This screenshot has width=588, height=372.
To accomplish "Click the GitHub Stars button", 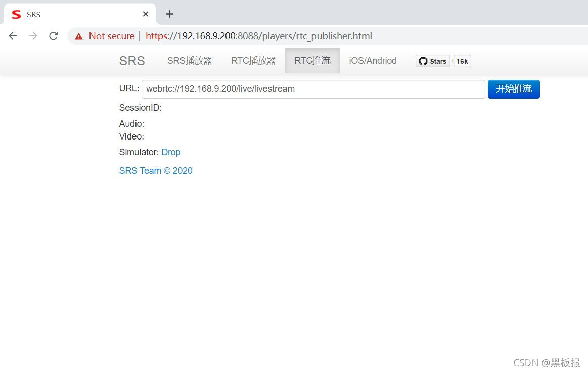I will (433, 61).
